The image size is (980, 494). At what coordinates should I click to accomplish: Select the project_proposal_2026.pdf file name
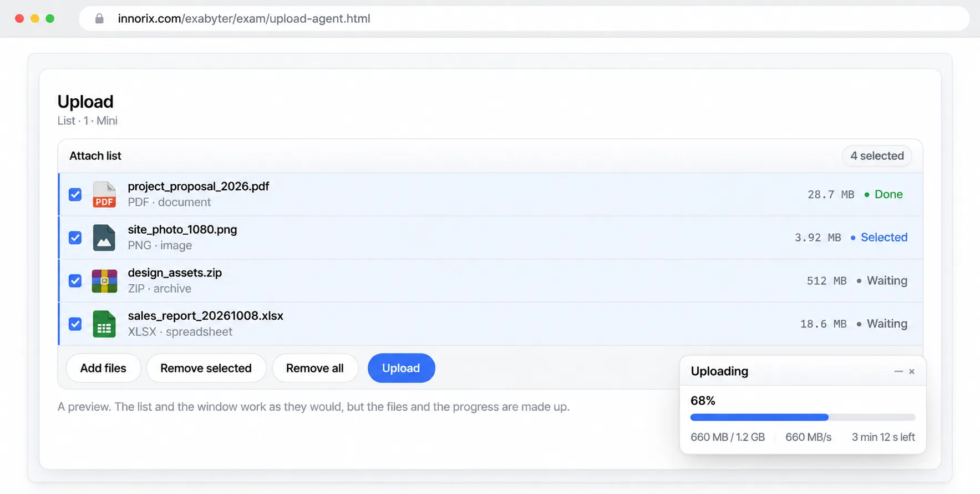199,186
